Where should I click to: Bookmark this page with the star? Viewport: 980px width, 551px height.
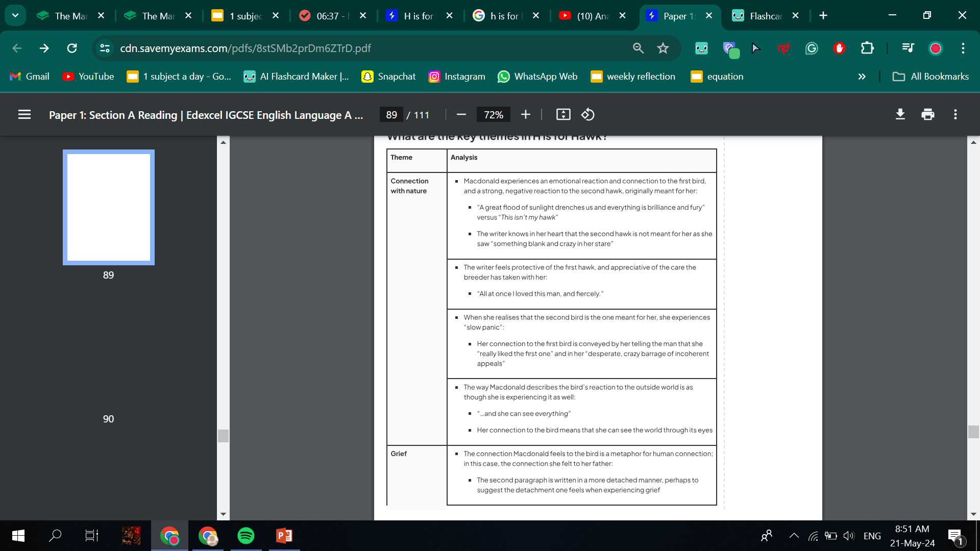coord(663,48)
